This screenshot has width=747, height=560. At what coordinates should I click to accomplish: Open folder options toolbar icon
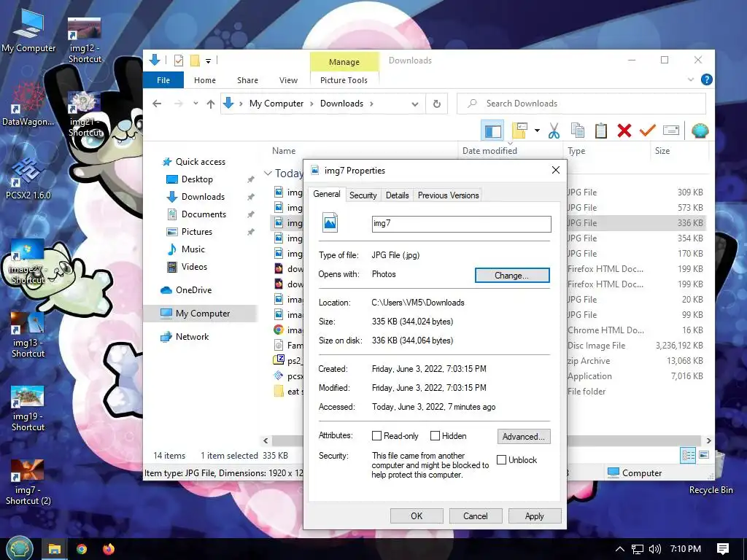pyautogui.click(x=519, y=131)
